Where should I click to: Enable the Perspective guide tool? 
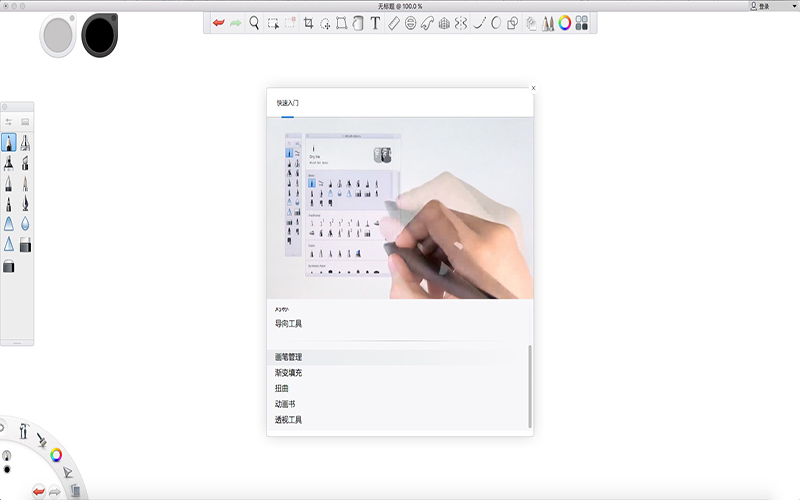444,23
